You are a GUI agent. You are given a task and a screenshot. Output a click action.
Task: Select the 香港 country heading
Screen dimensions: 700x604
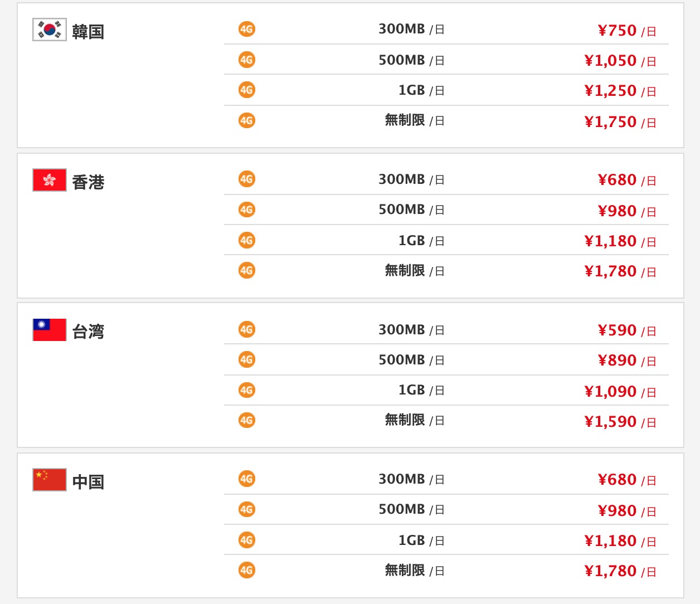88,182
